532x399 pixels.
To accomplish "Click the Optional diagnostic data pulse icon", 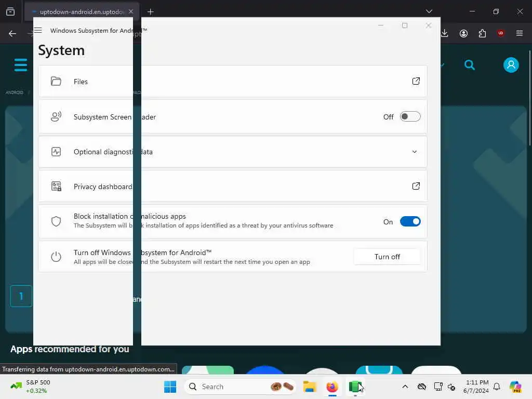I will [56, 152].
